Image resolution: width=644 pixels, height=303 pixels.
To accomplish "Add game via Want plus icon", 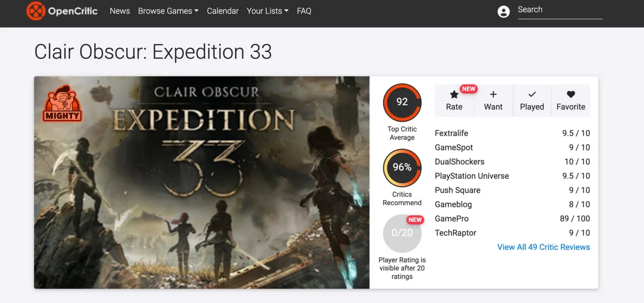I will (x=493, y=94).
